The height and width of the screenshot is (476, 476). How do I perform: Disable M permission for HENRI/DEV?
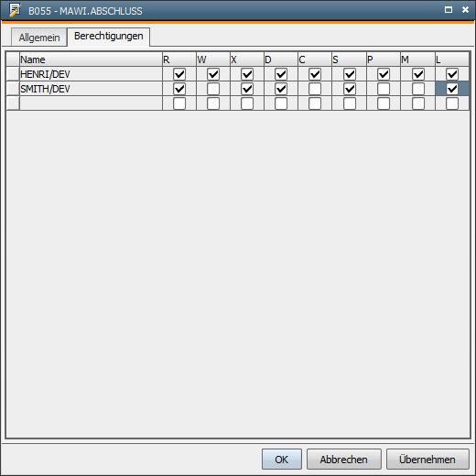click(418, 74)
